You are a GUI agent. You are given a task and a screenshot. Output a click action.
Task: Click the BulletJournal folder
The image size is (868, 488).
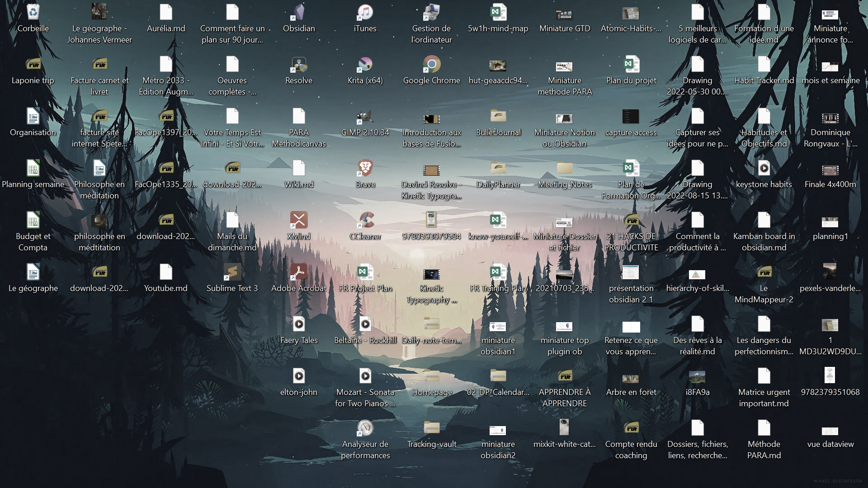(x=498, y=117)
